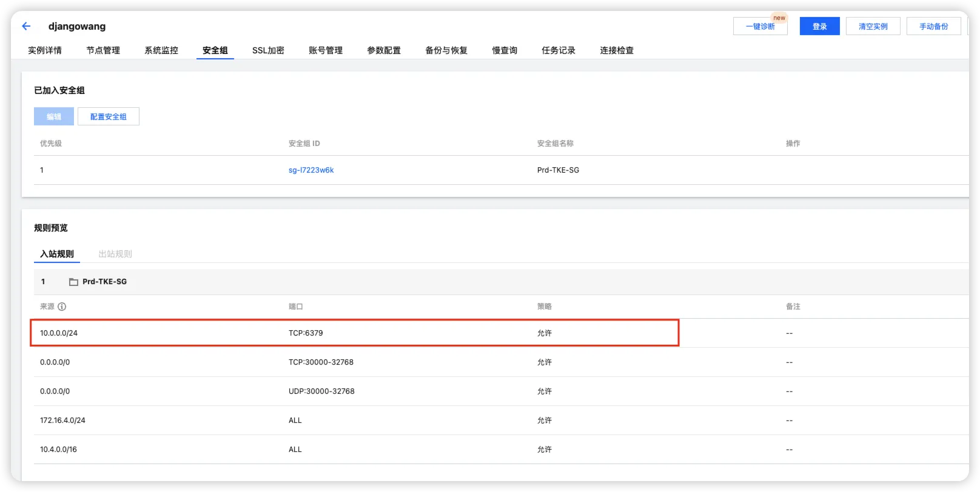The height and width of the screenshot is (492, 980).
Task: Click the 优先级 column header
Action: point(51,144)
